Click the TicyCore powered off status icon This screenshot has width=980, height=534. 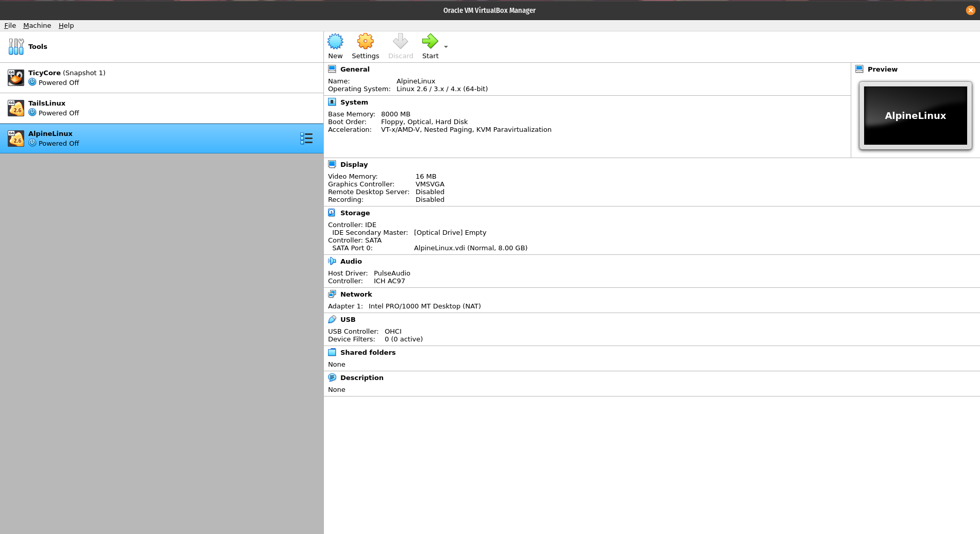32,82
